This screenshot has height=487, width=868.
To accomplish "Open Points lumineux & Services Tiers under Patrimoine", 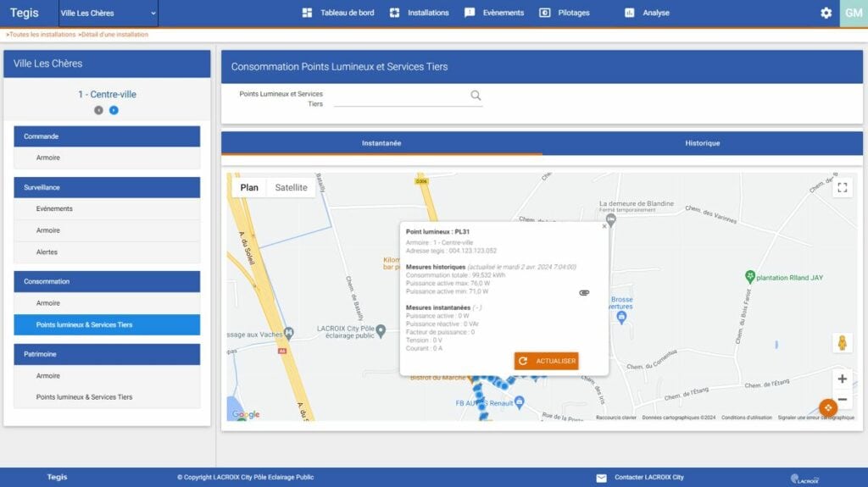I will 107,396.
